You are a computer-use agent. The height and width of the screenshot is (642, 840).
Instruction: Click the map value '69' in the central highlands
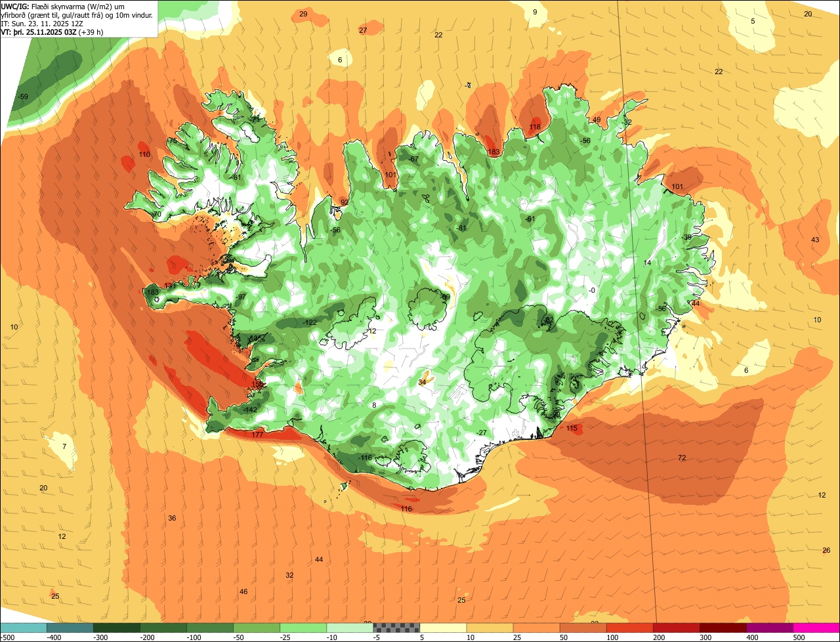(446, 297)
